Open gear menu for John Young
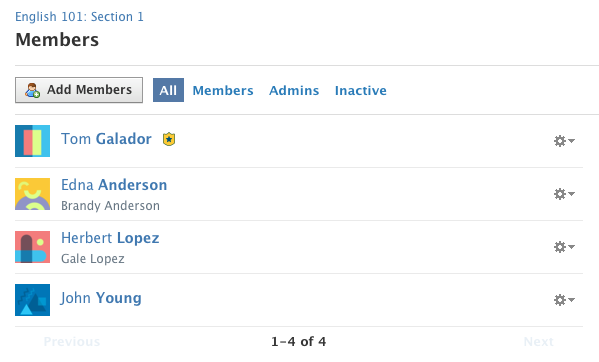599x362 pixels. click(x=564, y=300)
